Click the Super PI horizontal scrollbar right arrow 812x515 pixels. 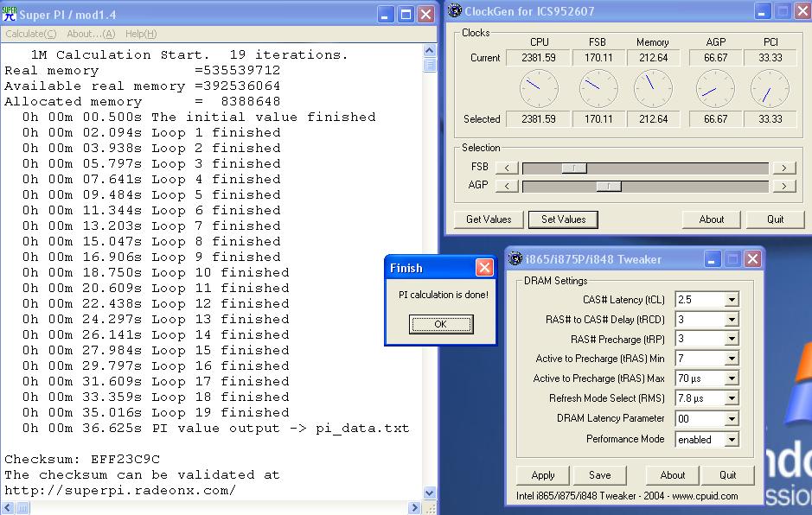413,508
